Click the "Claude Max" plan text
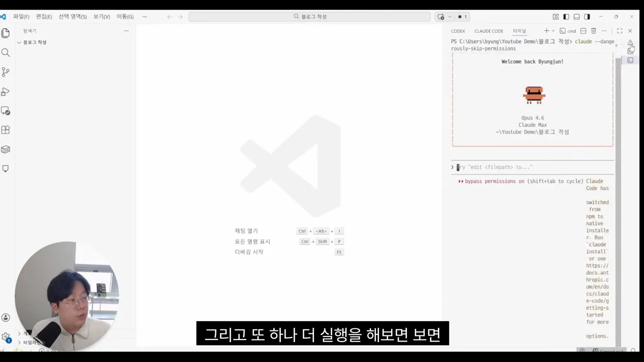The height and width of the screenshot is (362, 644). [x=533, y=125]
